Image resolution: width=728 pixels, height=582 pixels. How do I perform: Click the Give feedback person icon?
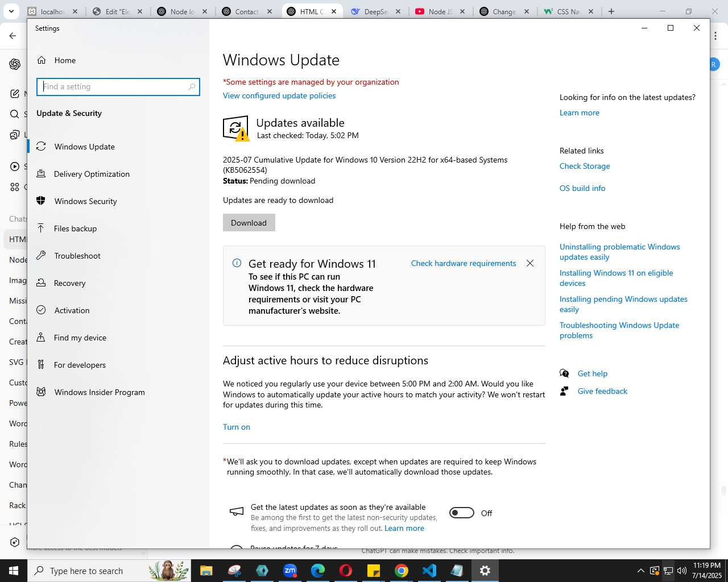[564, 391]
